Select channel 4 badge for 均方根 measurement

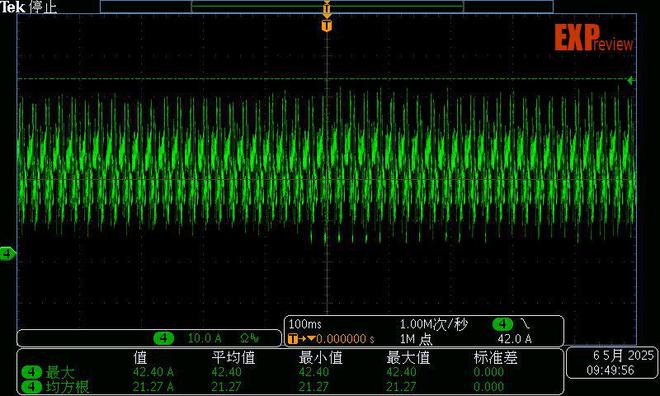click(32, 387)
